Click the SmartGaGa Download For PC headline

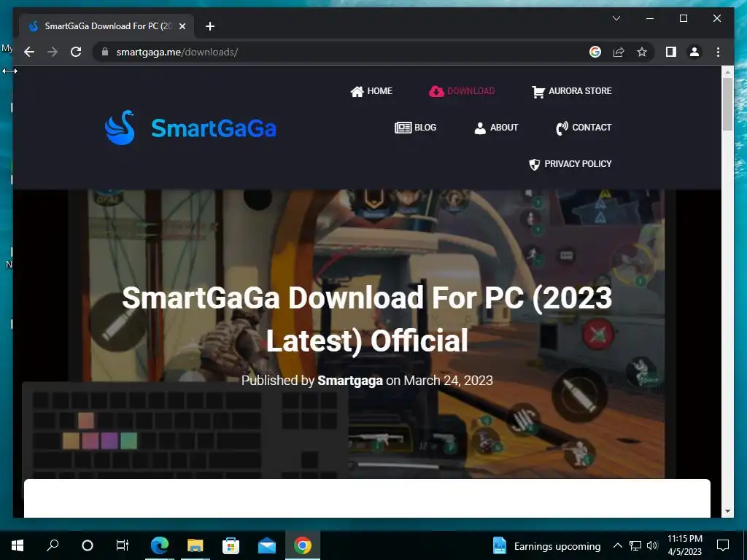367,319
